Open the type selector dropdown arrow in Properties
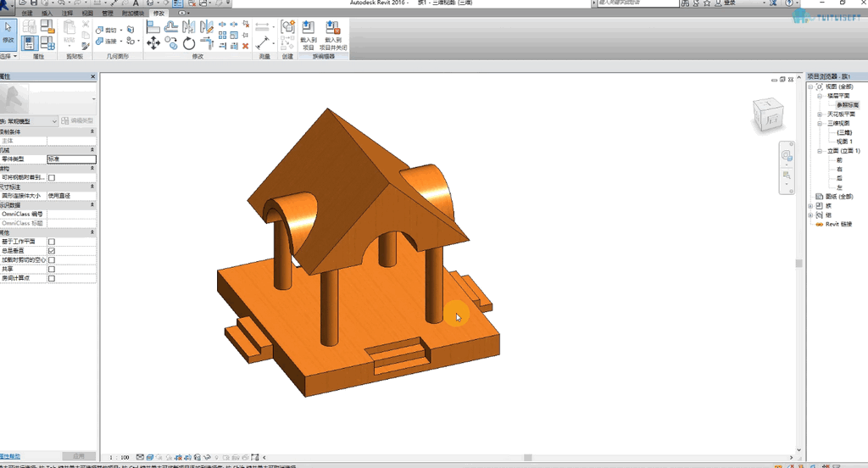Image resolution: width=868 pixels, height=468 pixels. click(x=93, y=99)
